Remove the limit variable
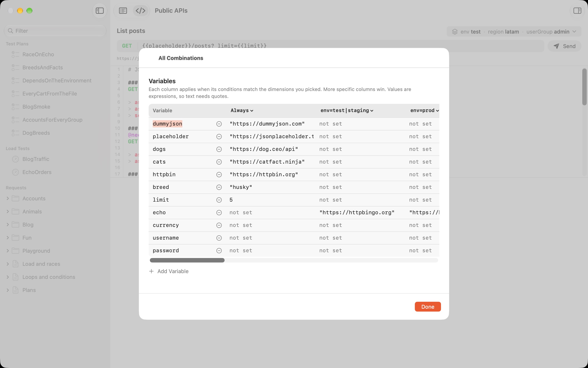588x368 pixels. [x=219, y=200]
